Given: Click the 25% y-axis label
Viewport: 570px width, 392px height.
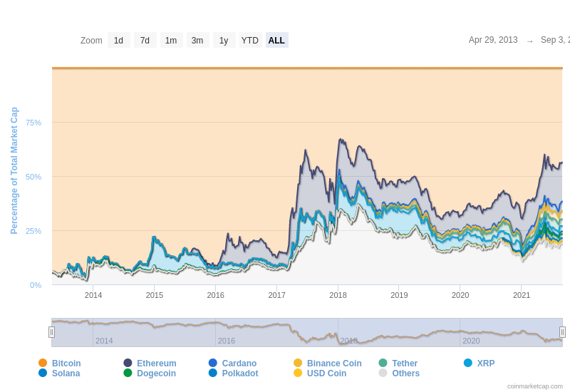Looking at the screenshot, I should pyautogui.click(x=33, y=231).
